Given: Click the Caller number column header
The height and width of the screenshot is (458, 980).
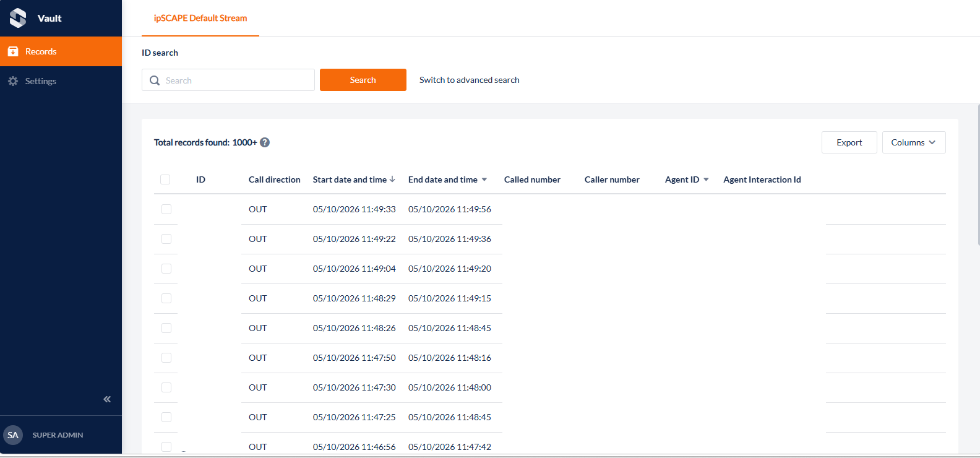Looking at the screenshot, I should pyautogui.click(x=612, y=179).
